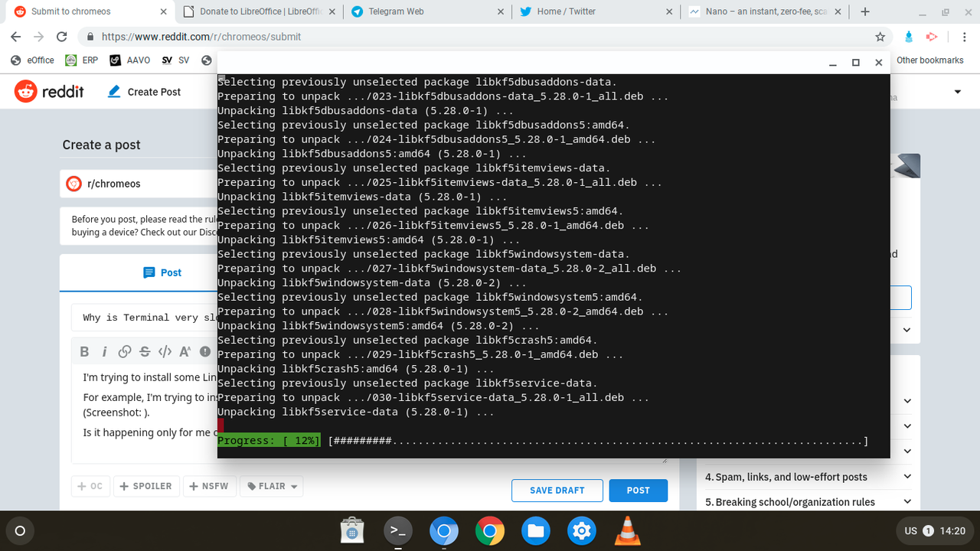Mark the post as OC
Viewport: 980px width, 551px height.
(90, 486)
